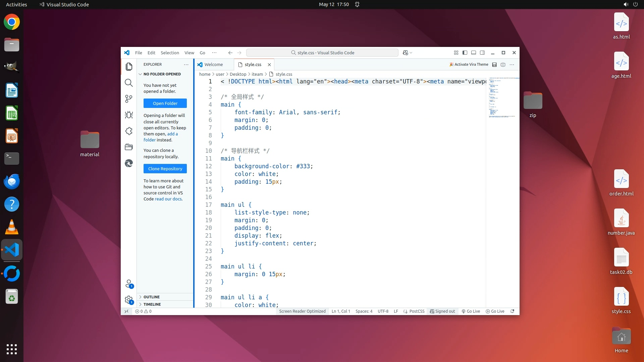The height and width of the screenshot is (362, 644).
Task: Click the Clone Repository button
Action: 165,169
